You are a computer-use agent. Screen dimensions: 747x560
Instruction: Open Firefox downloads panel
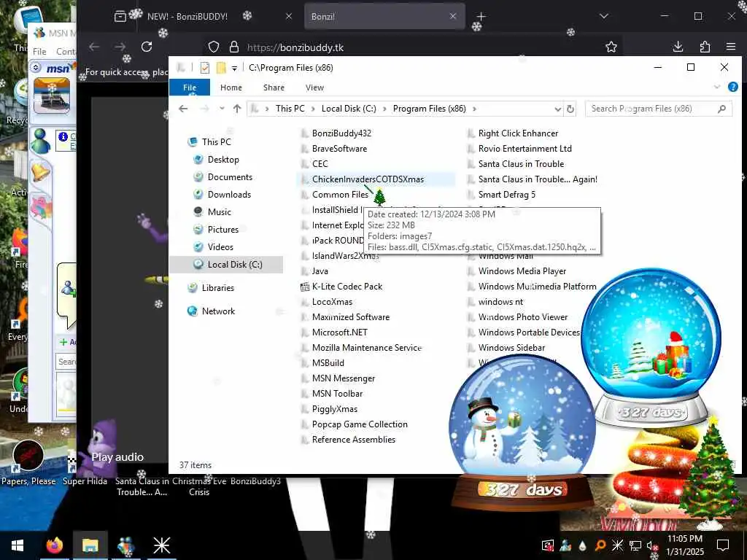(x=678, y=47)
